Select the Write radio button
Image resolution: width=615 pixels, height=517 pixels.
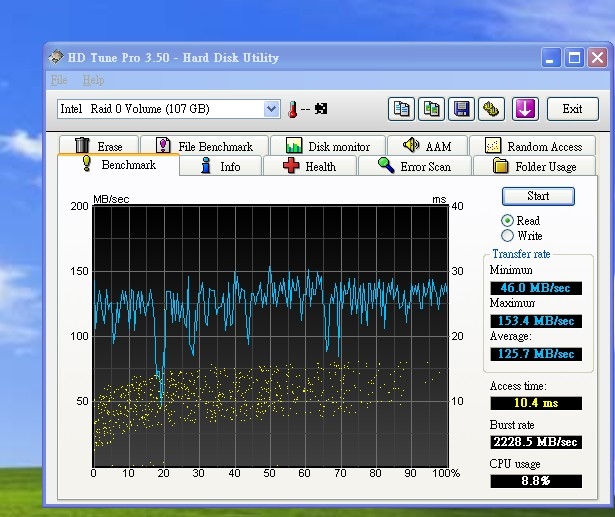click(508, 236)
